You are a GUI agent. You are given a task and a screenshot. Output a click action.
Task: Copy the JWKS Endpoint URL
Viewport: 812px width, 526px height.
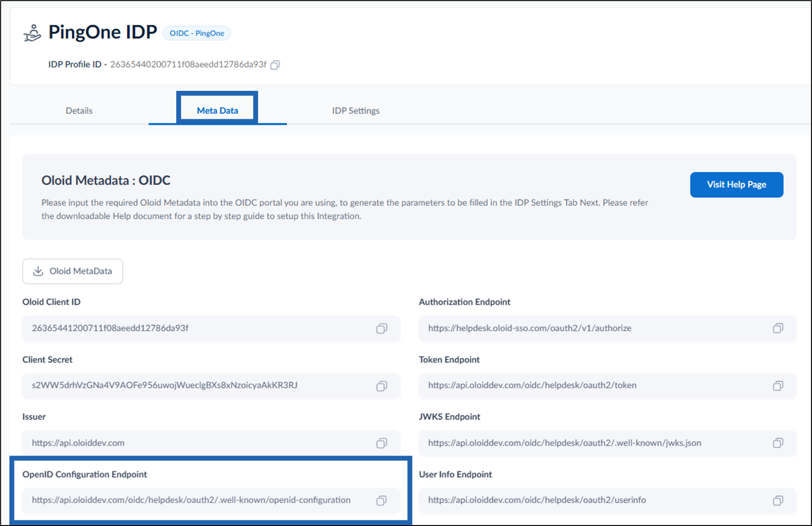click(778, 443)
